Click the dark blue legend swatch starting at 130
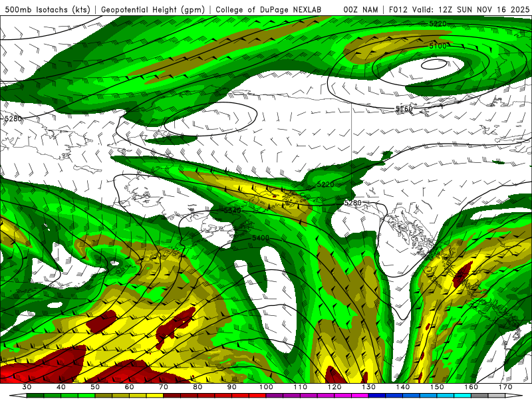This screenshot has height=399, width=532. 377,396
